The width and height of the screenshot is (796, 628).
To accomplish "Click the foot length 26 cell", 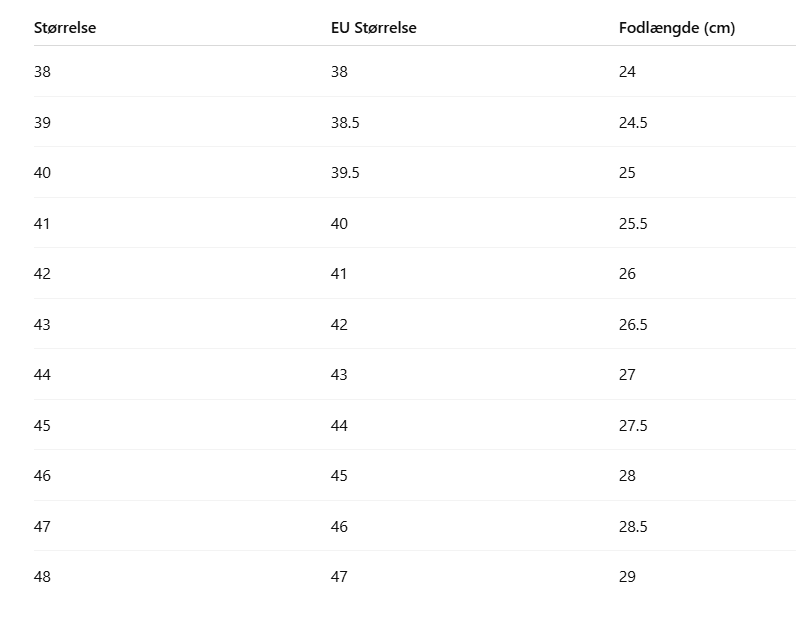I will 627,274.
